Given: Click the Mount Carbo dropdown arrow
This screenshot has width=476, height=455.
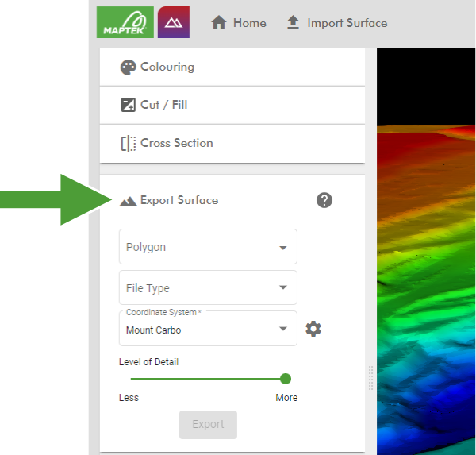Looking at the screenshot, I should click(283, 329).
